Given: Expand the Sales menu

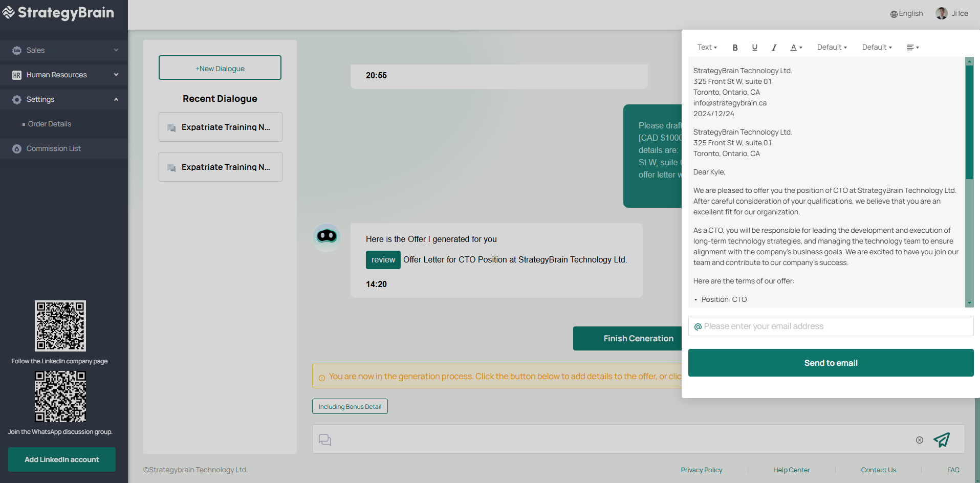Looking at the screenshot, I should [x=64, y=50].
